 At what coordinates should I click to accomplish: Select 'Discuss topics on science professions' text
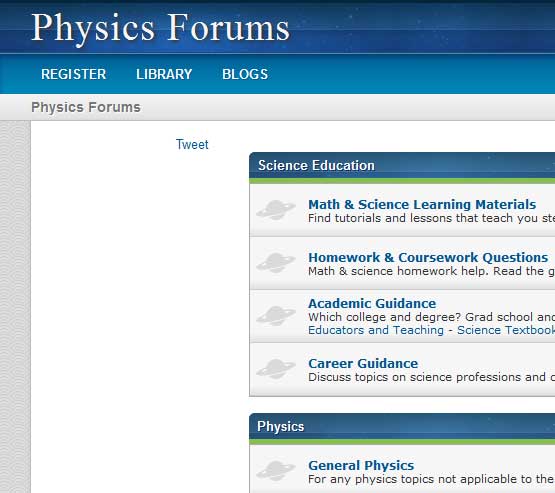click(431, 377)
